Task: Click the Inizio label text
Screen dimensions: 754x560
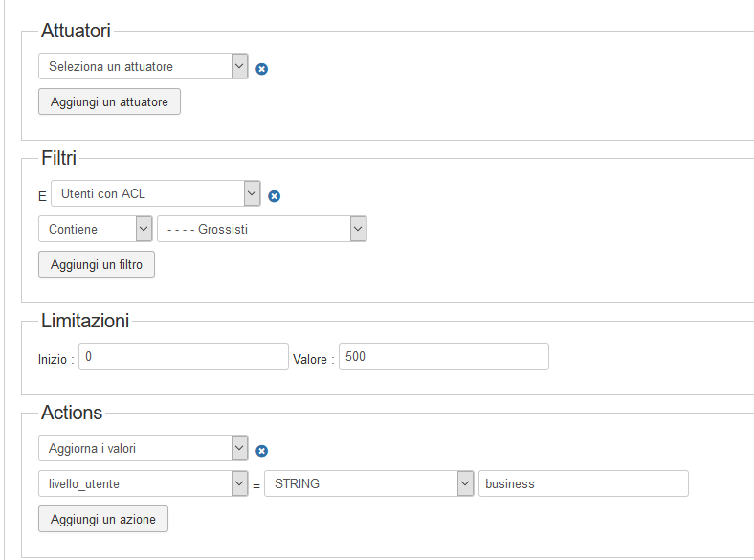Action: click(55, 359)
